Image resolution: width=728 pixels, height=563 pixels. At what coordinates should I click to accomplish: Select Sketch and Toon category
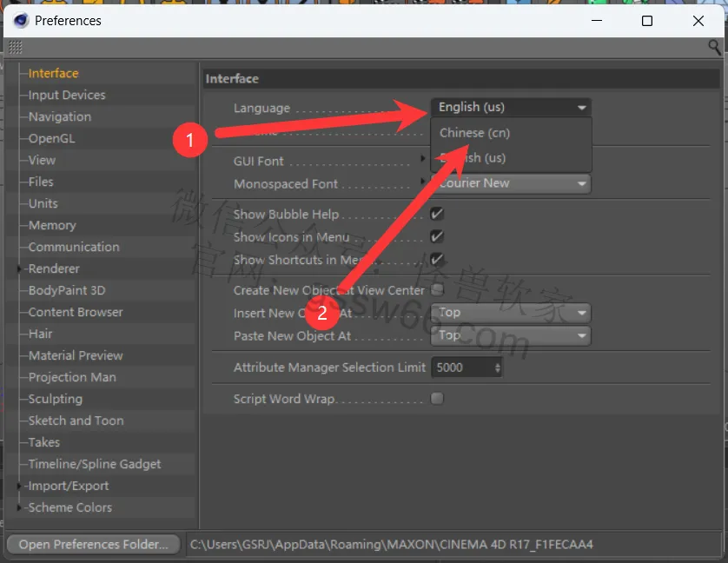76,421
